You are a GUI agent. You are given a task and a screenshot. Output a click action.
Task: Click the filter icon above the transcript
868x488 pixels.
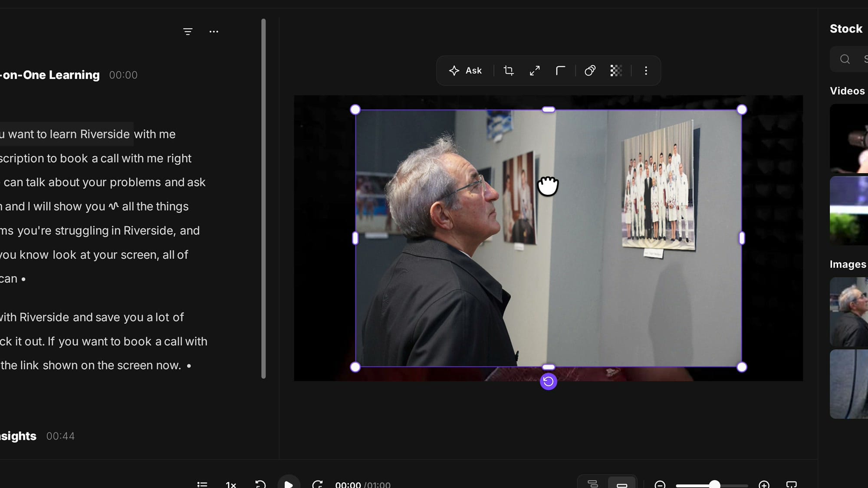tap(187, 32)
